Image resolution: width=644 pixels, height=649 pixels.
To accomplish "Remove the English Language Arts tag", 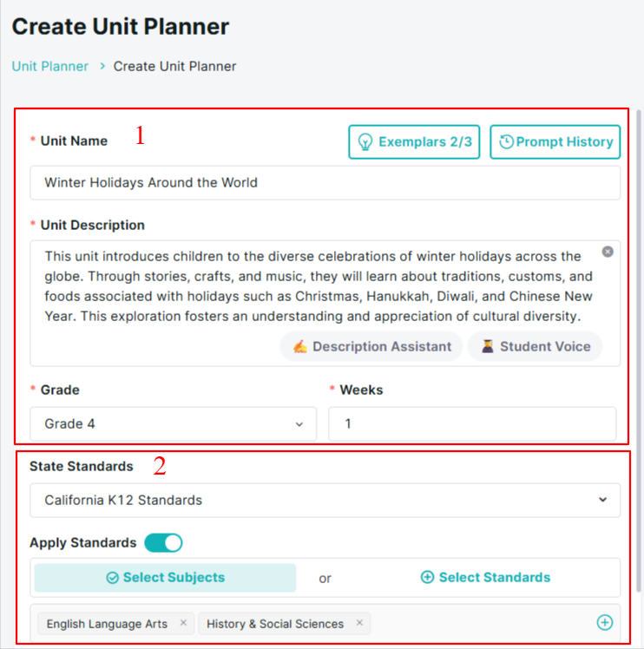I will click(x=183, y=622).
